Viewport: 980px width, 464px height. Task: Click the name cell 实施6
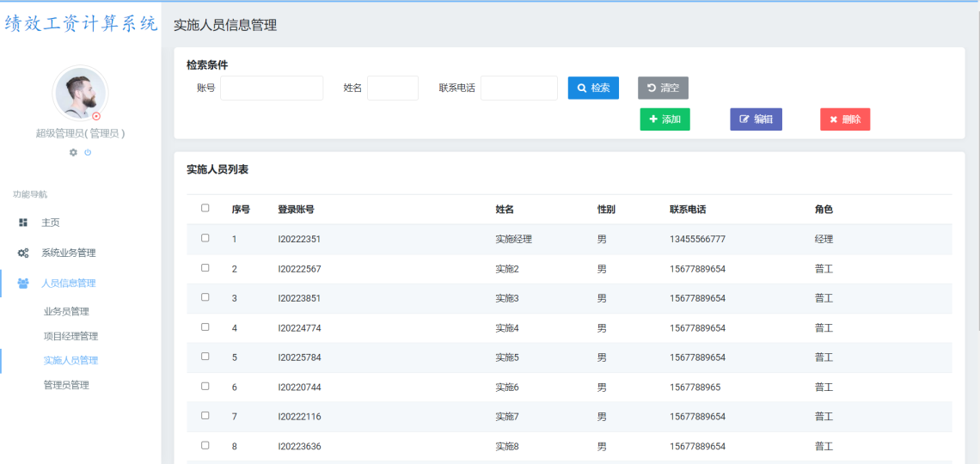pos(507,388)
